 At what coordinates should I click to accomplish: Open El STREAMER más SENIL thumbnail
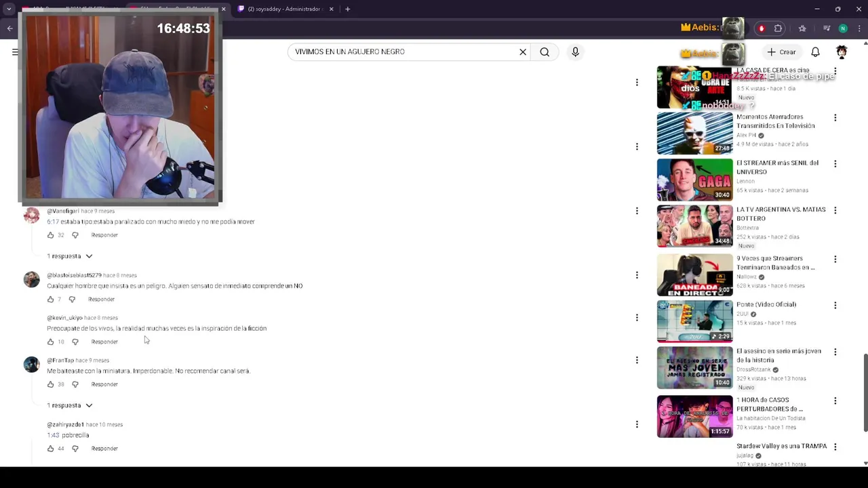point(694,180)
